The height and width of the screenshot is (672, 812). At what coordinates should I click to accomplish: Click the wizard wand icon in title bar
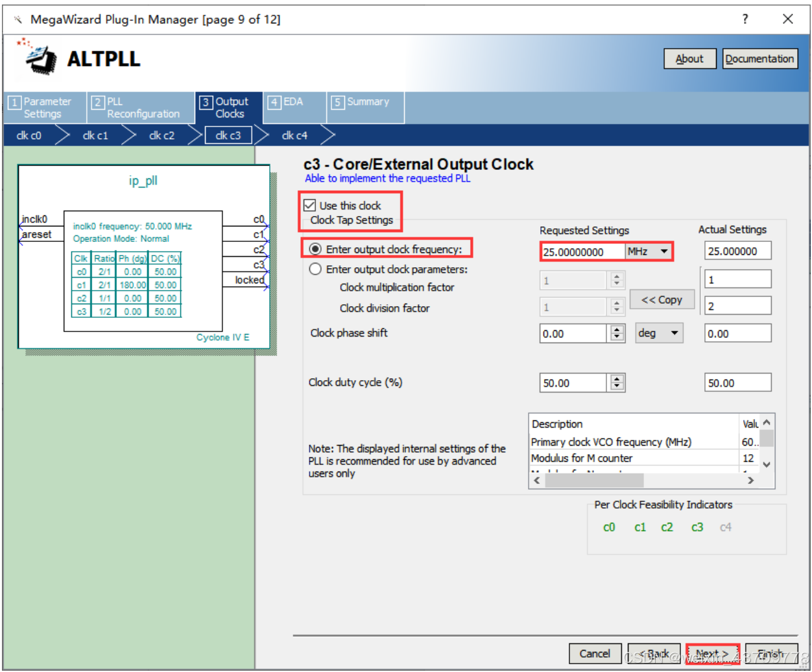click(18, 19)
